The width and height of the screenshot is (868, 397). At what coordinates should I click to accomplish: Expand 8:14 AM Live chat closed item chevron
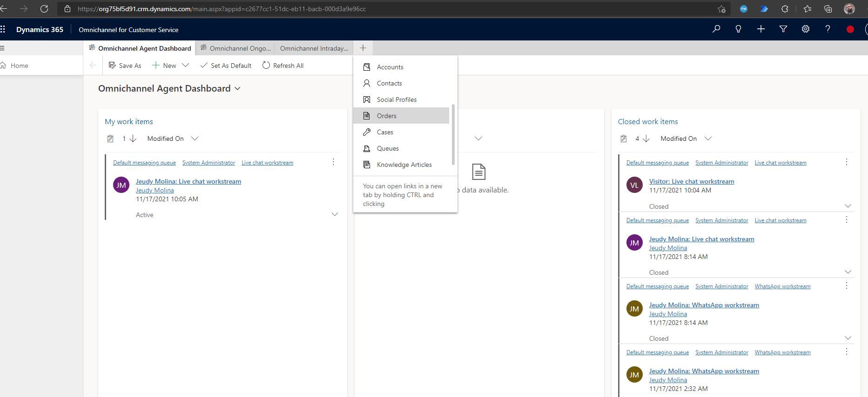click(848, 272)
